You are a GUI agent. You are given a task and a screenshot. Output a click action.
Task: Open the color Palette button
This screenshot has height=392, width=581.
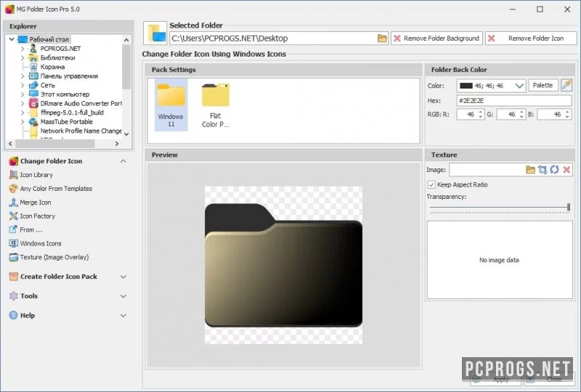[543, 85]
